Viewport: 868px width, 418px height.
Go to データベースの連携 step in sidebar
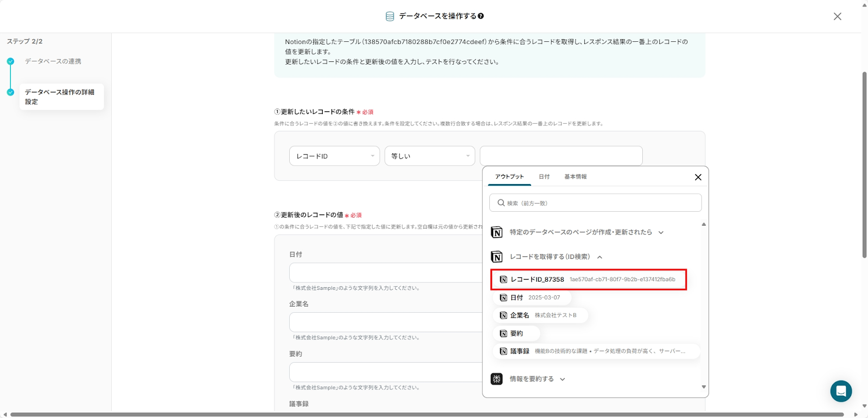click(53, 61)
